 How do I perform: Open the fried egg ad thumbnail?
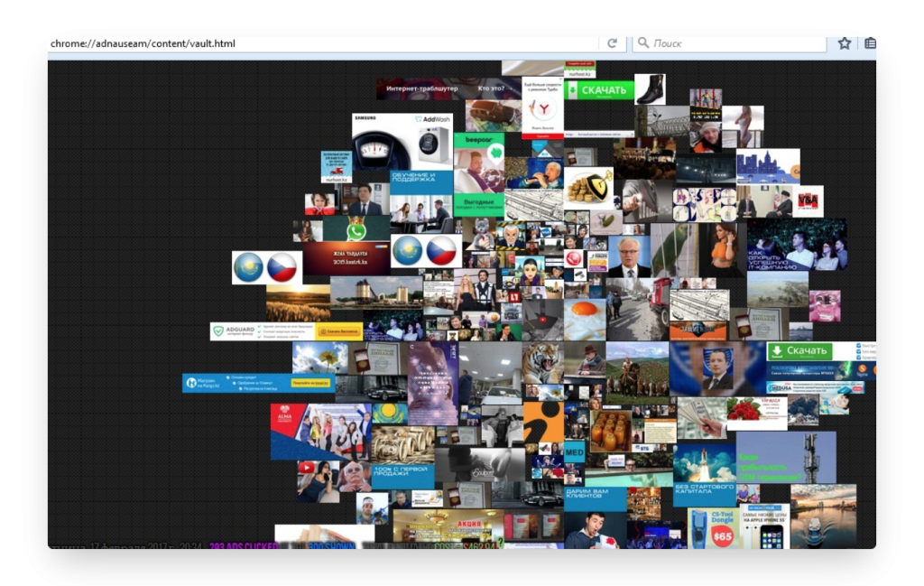(x=585, y=320)
